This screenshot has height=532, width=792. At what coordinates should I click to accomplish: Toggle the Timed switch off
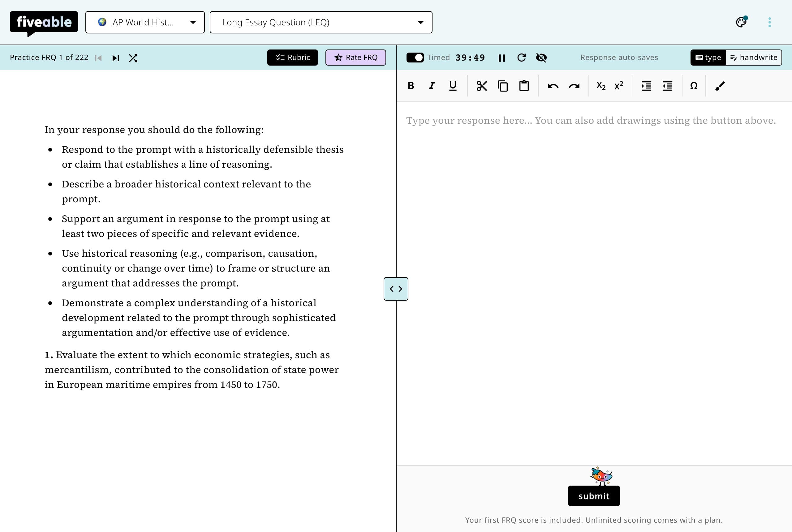[415, 57]
